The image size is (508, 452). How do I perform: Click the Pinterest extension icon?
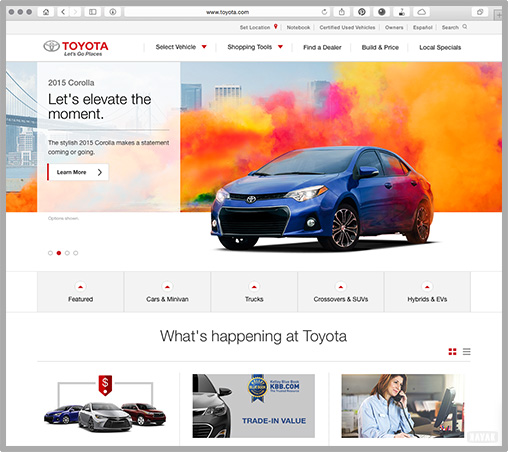coord(362,12)
